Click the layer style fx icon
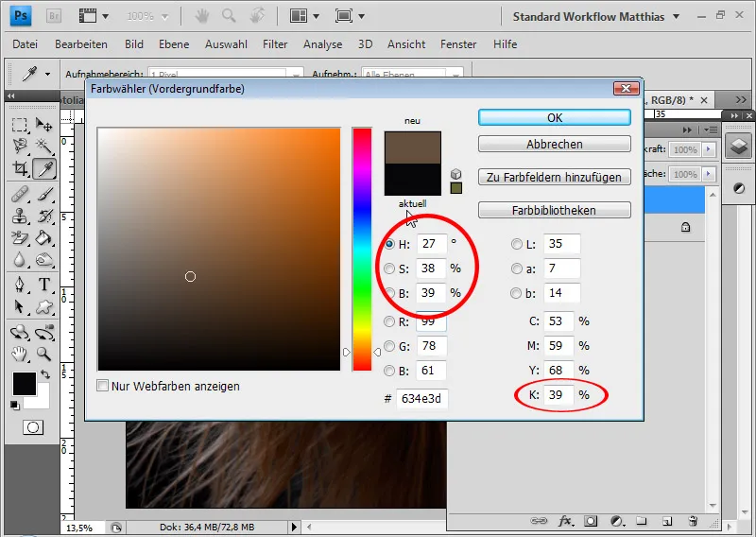The image size is (756, 537). coord(565,521)
